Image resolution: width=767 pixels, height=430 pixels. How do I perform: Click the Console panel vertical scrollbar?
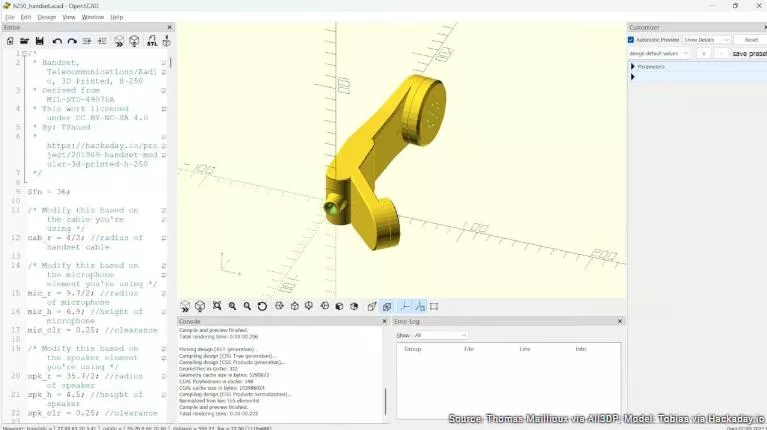[385, 400]
